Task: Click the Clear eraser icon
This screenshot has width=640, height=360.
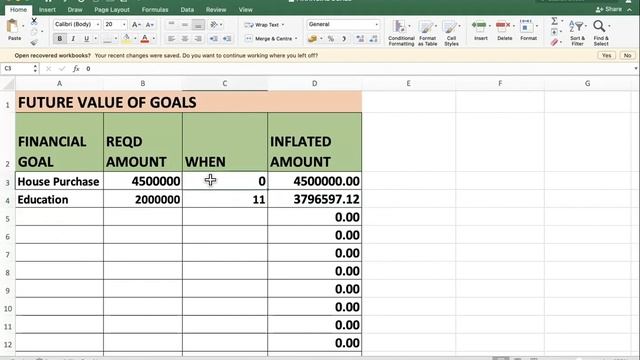Action: (x=554, y=42)
